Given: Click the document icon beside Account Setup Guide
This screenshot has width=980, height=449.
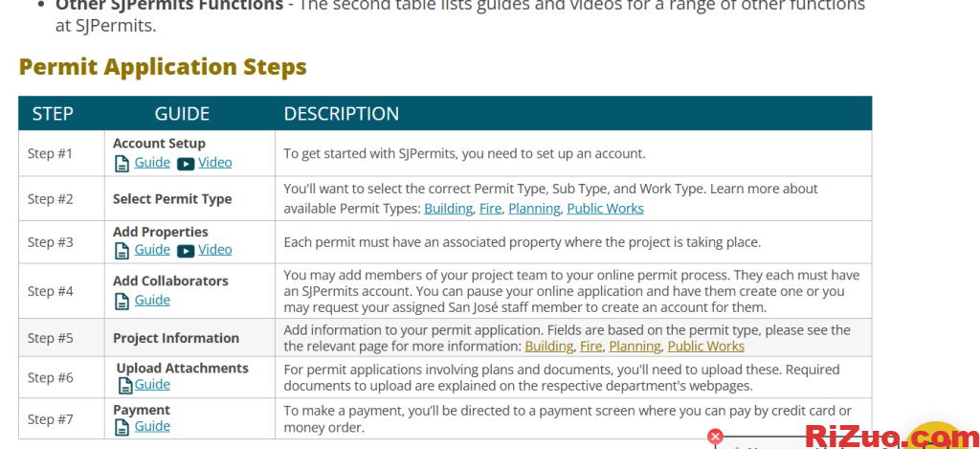Looking at the screenshot, I should [x=122, y=164].
